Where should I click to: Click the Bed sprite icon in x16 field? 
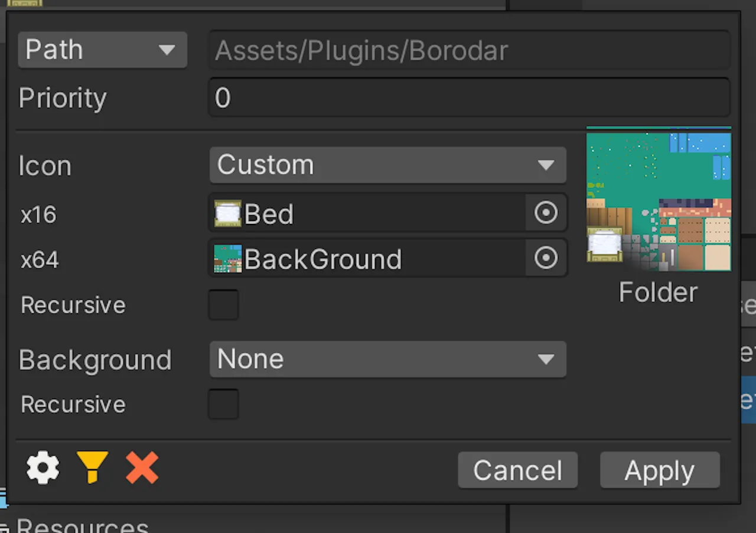tap(227, 213)
